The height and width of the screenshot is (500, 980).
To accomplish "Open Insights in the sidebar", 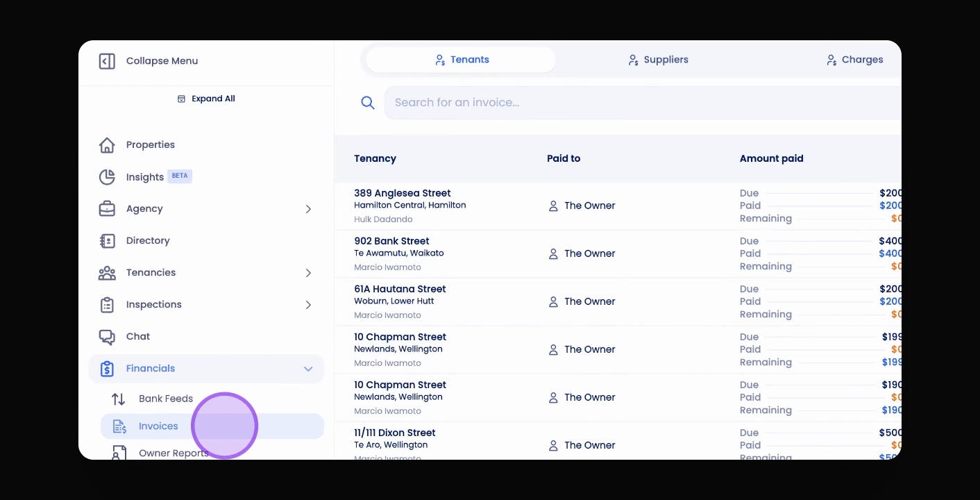I will coord(145,177).
